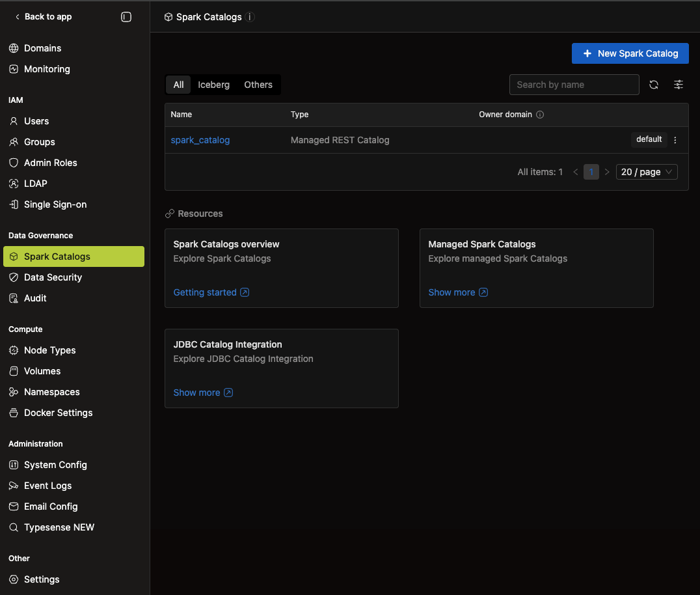Open Data Security in the sidebar
The image size is (700, 595).
pyautogui.click(x=74, y=277)
